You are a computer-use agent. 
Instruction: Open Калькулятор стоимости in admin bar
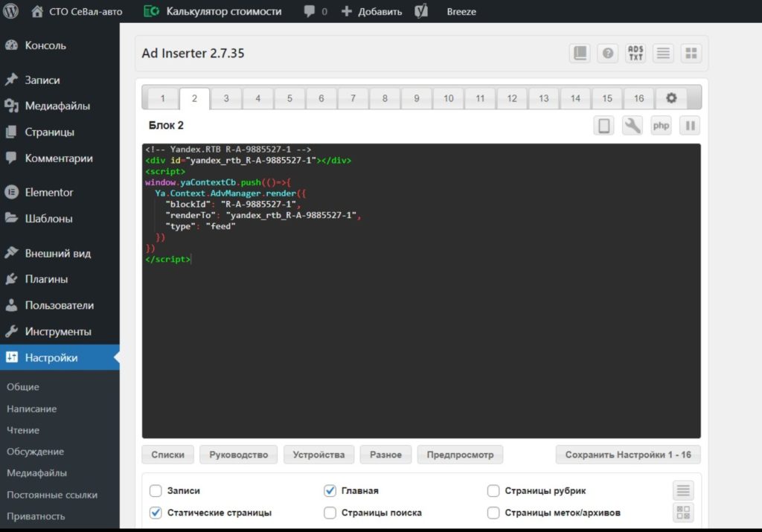click(213, 11)
